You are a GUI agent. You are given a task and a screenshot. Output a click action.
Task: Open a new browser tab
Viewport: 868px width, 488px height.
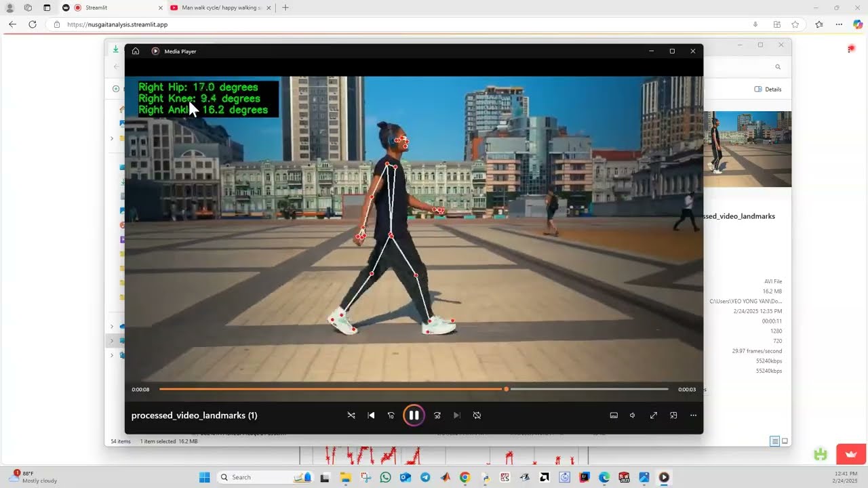coord(285,7)
